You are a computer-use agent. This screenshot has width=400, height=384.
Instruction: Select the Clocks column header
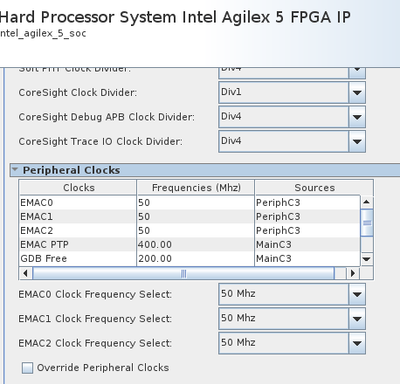[x=78, y=188]
